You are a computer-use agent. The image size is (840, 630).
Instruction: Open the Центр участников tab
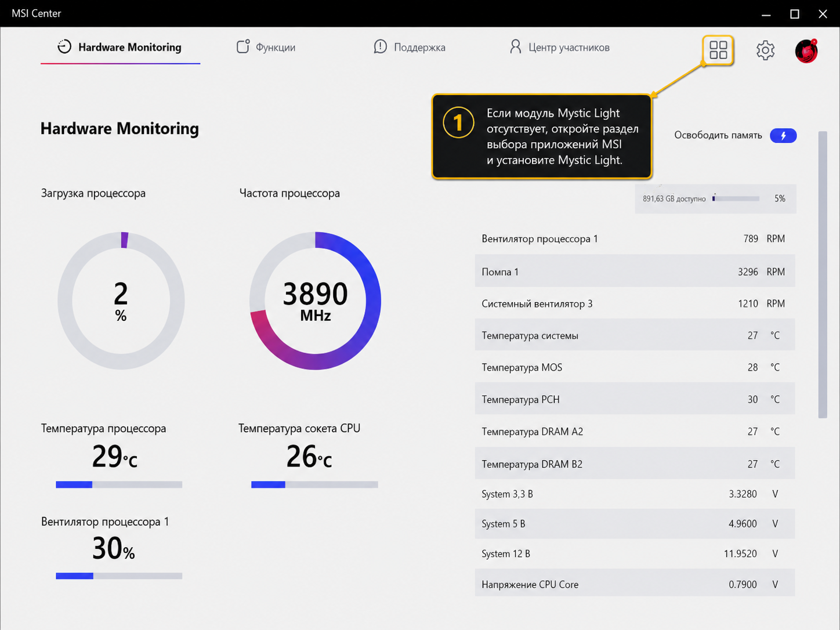click(560, 47)
